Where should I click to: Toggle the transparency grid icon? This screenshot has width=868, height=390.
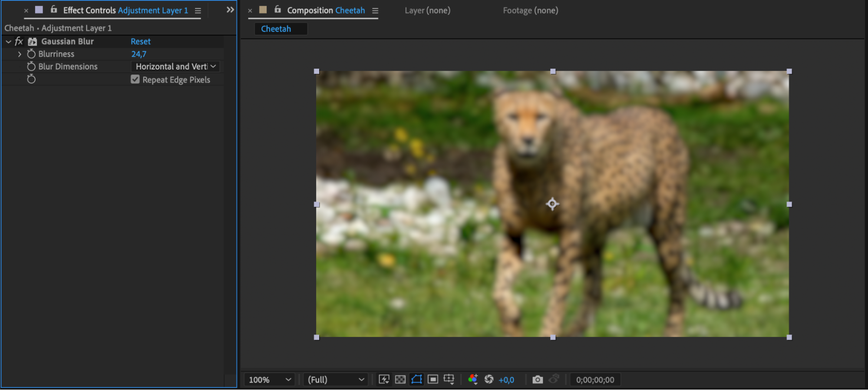pyautogui.click(x=400, y=380)
